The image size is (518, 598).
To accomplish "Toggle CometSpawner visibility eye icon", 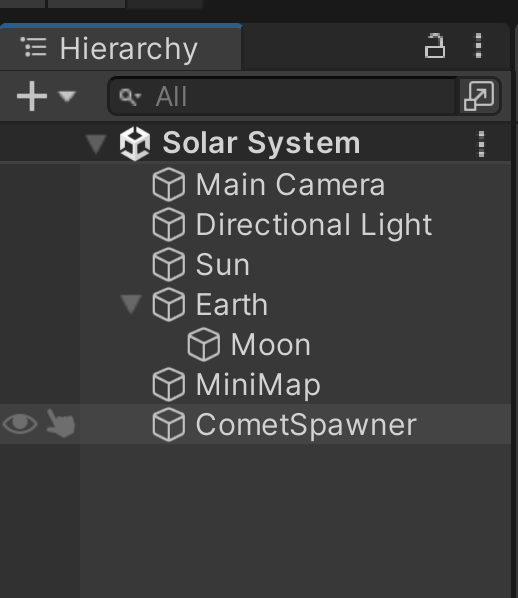I will coord(20,424).
